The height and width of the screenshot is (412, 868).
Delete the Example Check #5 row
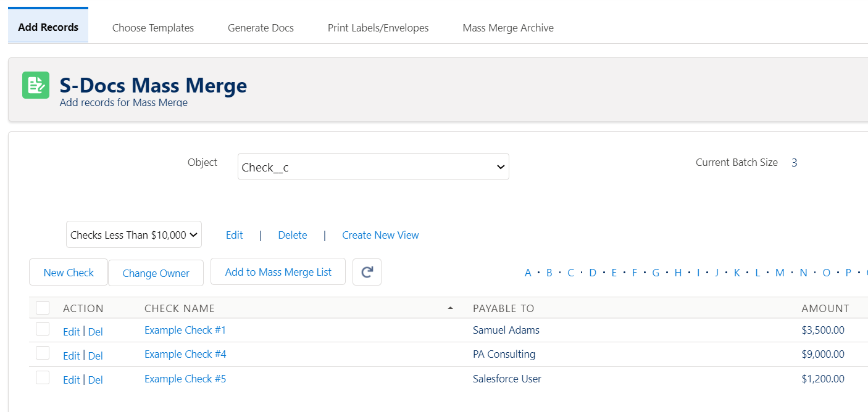click(x=95, y=380)
